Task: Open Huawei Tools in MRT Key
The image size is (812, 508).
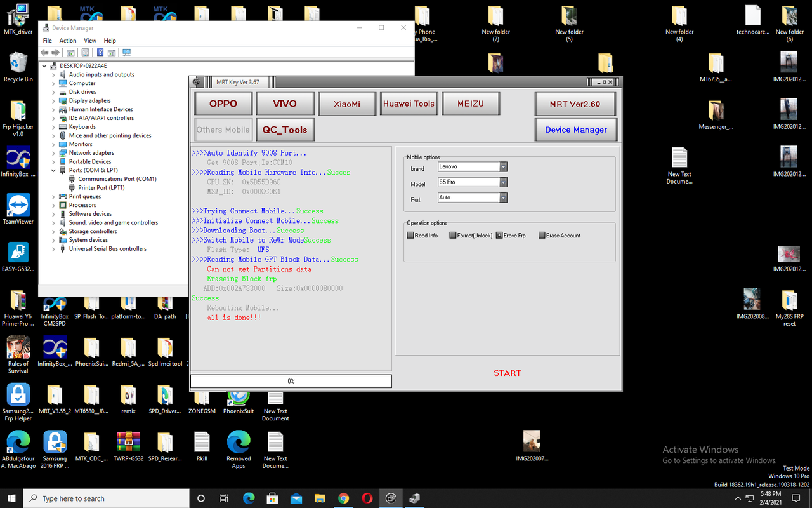Action: pos(409,103)
